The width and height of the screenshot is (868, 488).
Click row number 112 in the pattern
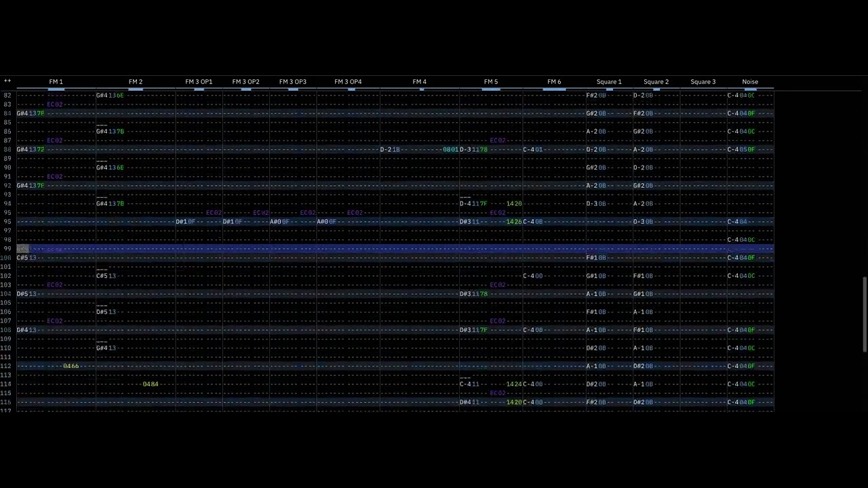[x=6, y=366]
